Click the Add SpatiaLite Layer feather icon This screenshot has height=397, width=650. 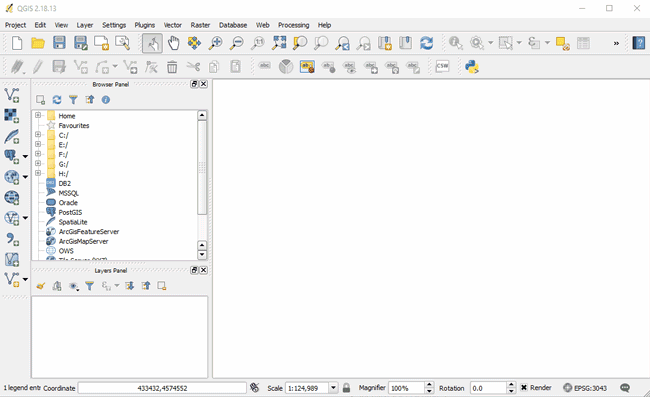(x=12, y=136)
